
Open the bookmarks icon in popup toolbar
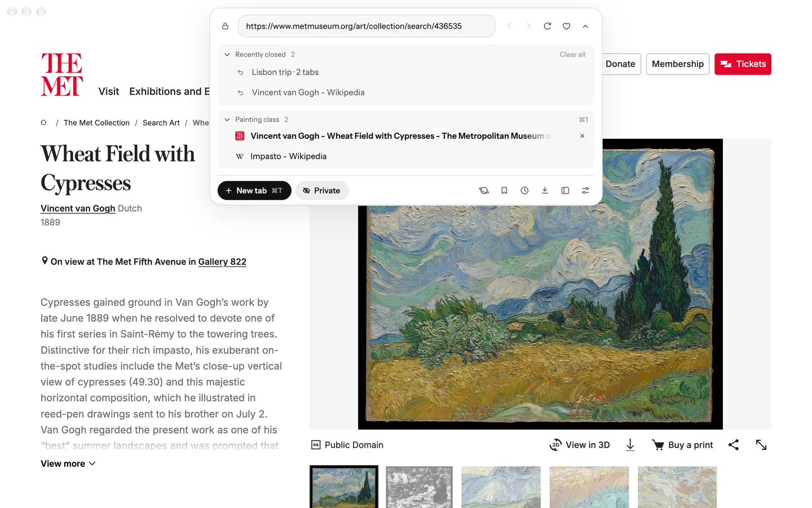coord(504,191)
